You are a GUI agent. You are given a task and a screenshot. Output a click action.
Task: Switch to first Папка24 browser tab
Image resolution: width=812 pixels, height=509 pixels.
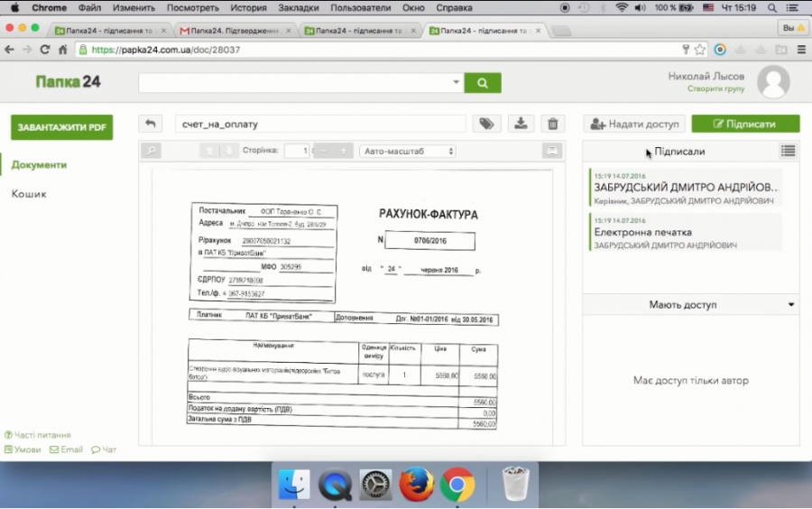pos(110,31)
